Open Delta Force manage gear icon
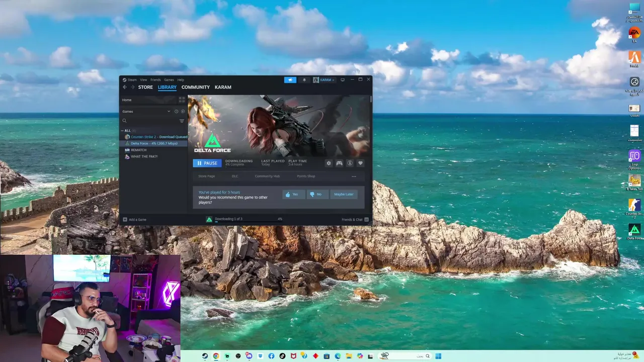This screenshot has width=644, height=362. pyautogui.click(x=329, y=163)
